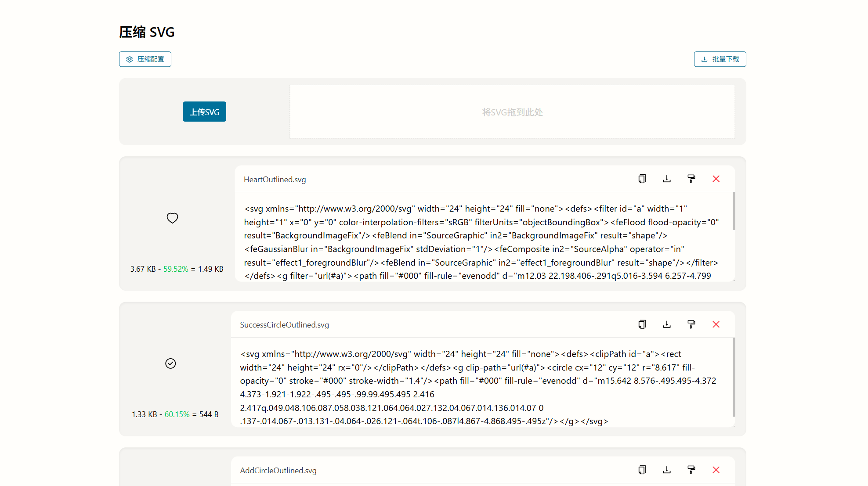Click the 将SVG拖到此处 drop zone
The width and height of the screenshot is (868, 486).
[512, 112]
